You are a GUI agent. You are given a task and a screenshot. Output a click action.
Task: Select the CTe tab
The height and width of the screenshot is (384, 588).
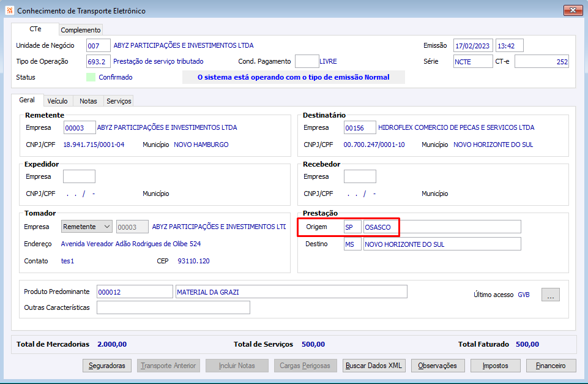coord(35,29)
